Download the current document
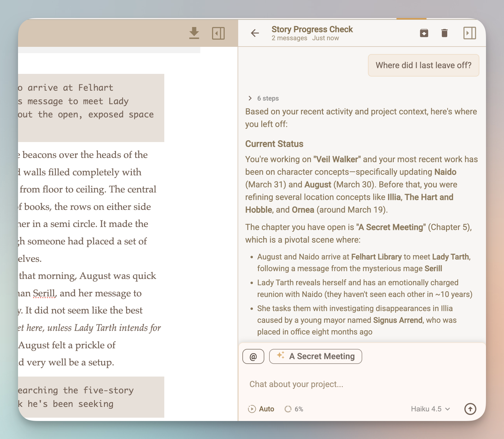Image resolution: width=504 pixels, height=439 pixels. click(194, 33)
